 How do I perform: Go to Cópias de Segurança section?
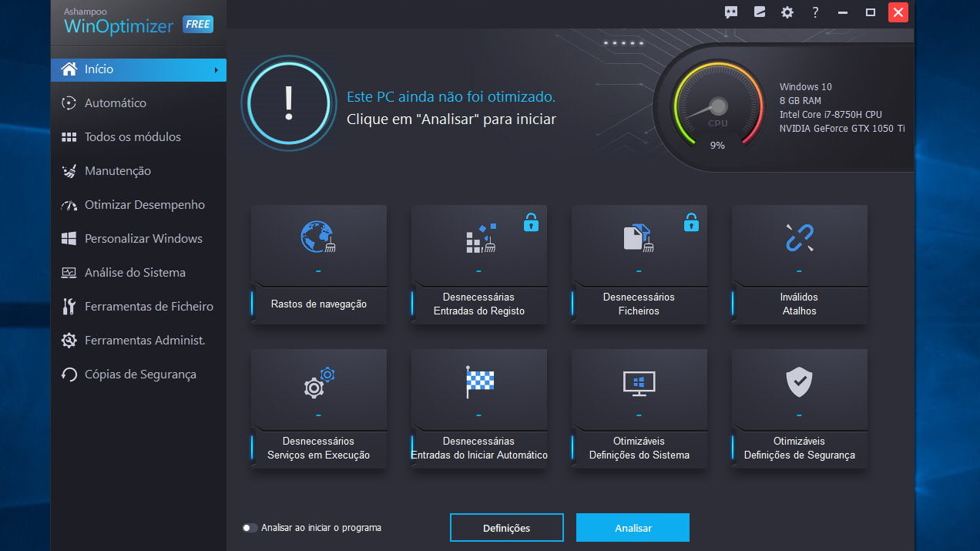[x=140, y=375]
